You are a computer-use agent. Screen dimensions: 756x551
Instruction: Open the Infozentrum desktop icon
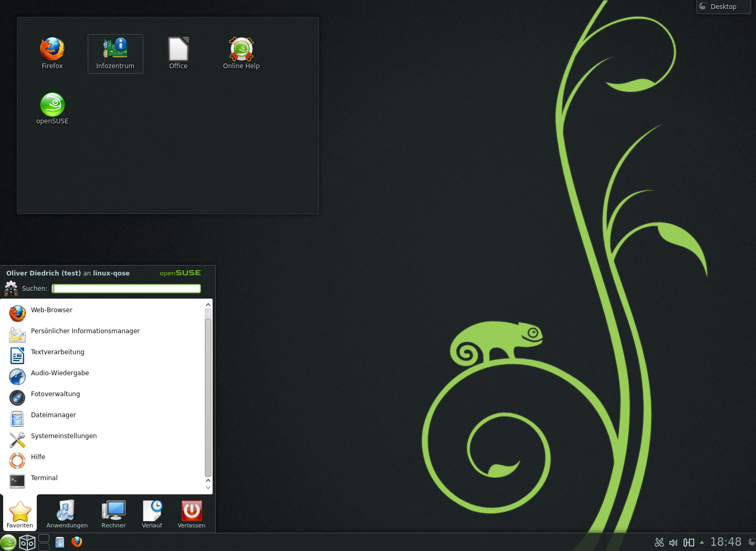[115, 54]
